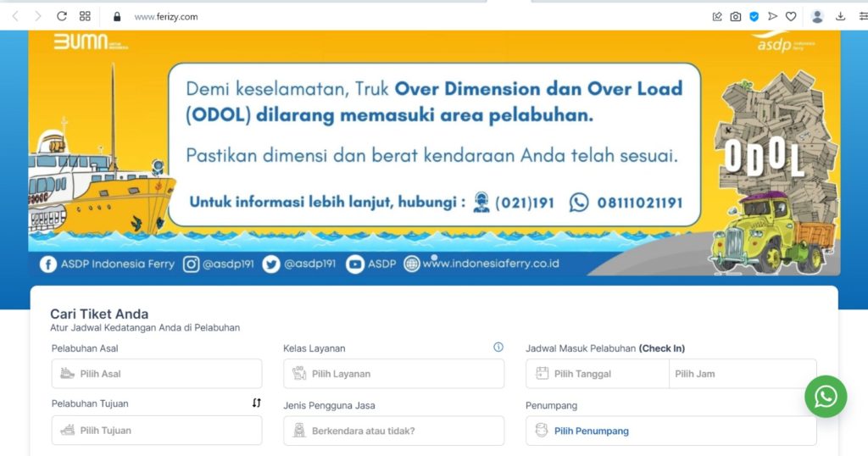Open the browser profile avatar
Image resolution: width=868 pixels, height=456 pixels.
click(817, 17)
